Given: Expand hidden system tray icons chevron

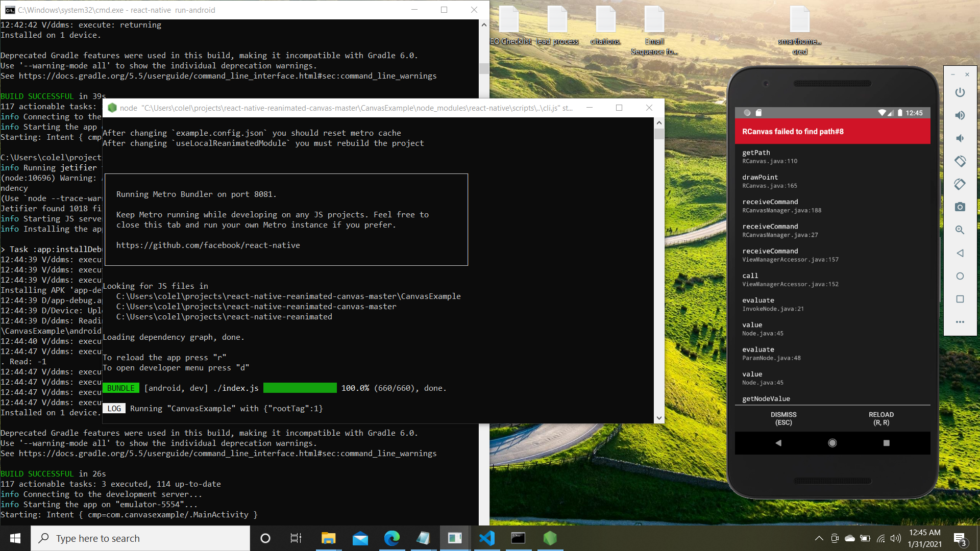Looking at the screenshot, I should pos(819,538).
